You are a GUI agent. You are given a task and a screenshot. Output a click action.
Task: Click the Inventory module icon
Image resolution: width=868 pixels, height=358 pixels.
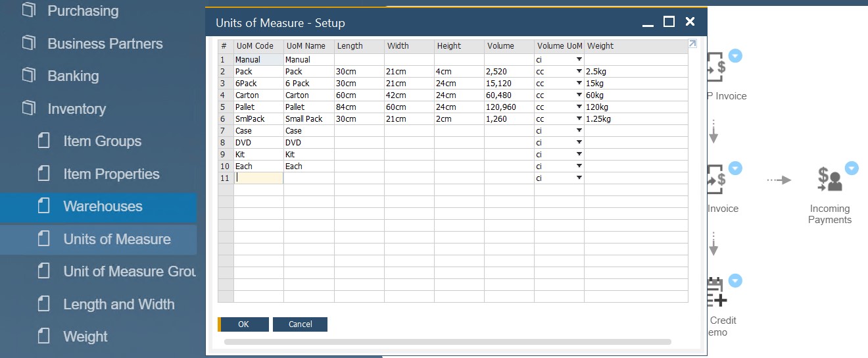click(28, 109)
